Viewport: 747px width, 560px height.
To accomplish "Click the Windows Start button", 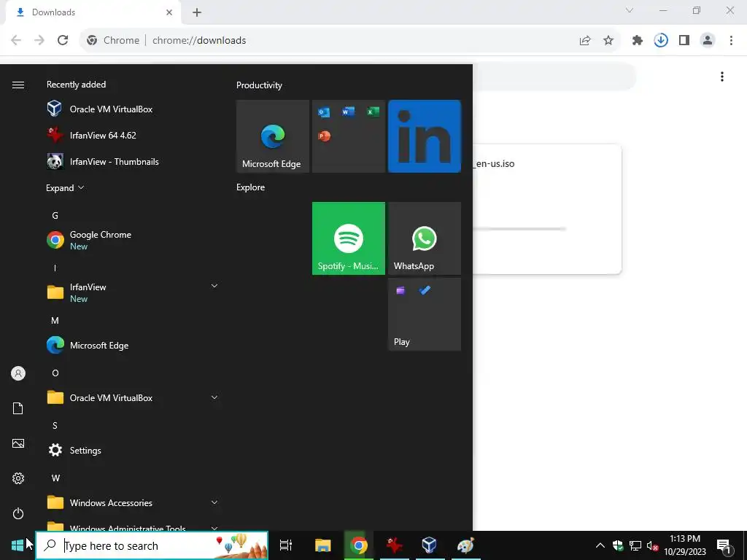I will 18,545.
